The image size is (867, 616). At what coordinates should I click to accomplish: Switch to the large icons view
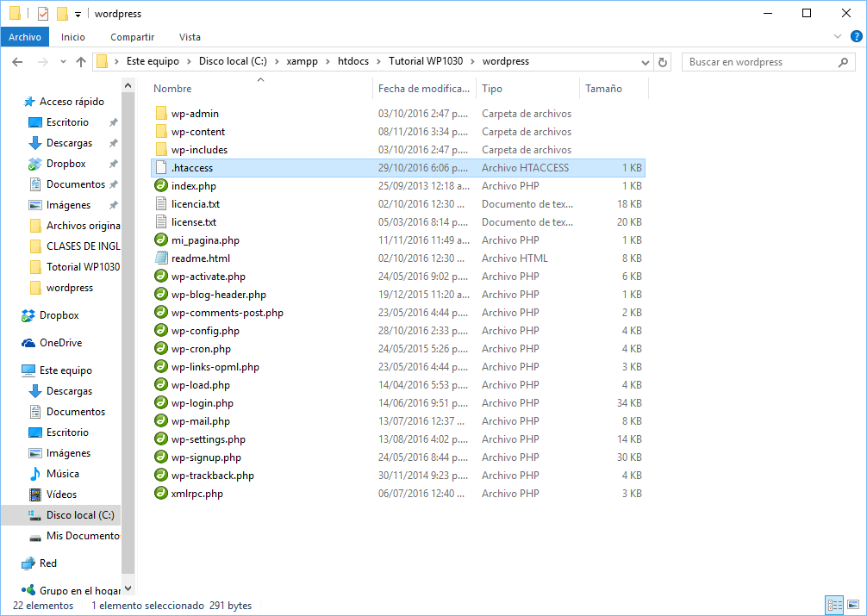click(853, 605)
